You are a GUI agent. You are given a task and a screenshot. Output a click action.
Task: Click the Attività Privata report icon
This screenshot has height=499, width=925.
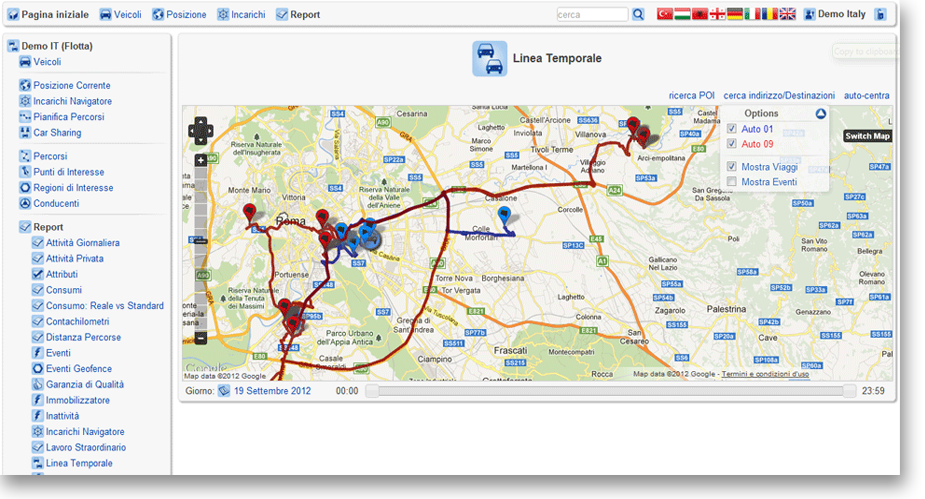coord(38,258)
